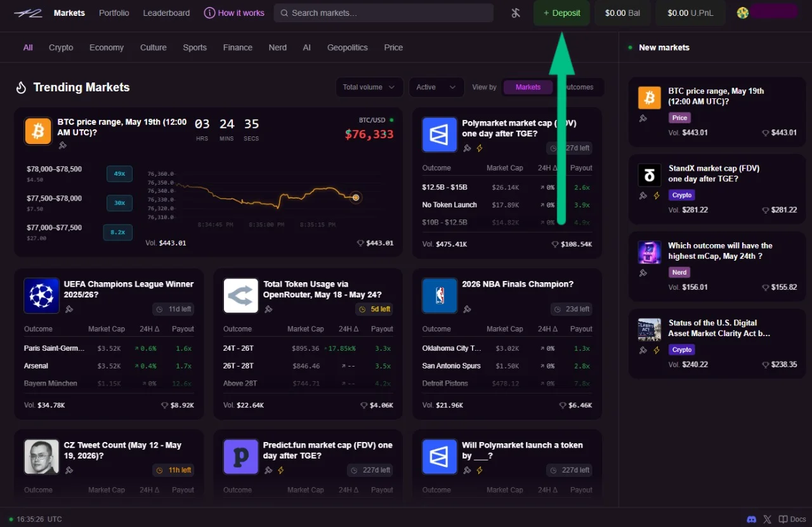The height and width of the screenshot is (527, 812).
Task: Pin the 2026 NBA Finals Champion market
Action: click(468, 309)
